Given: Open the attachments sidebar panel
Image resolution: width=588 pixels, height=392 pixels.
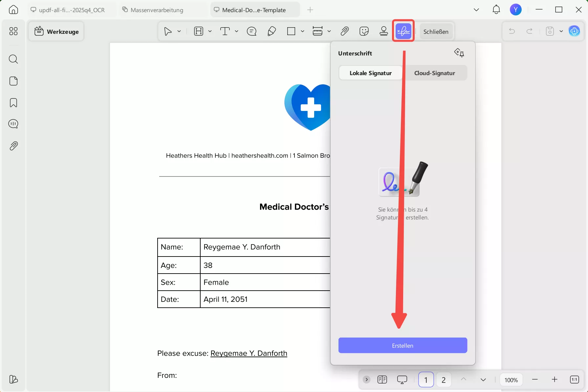Looking at the screenshot, I should point(13,146).
